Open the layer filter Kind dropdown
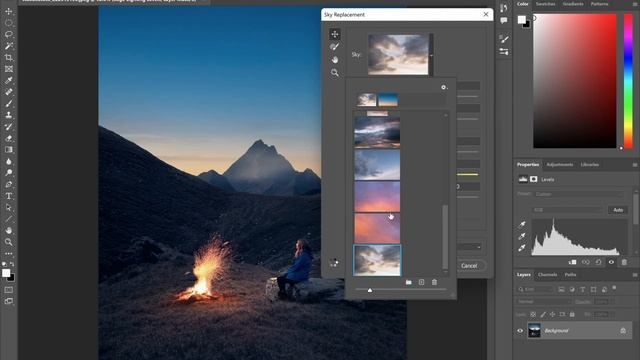Screen dimensions: 640x360 535,289
